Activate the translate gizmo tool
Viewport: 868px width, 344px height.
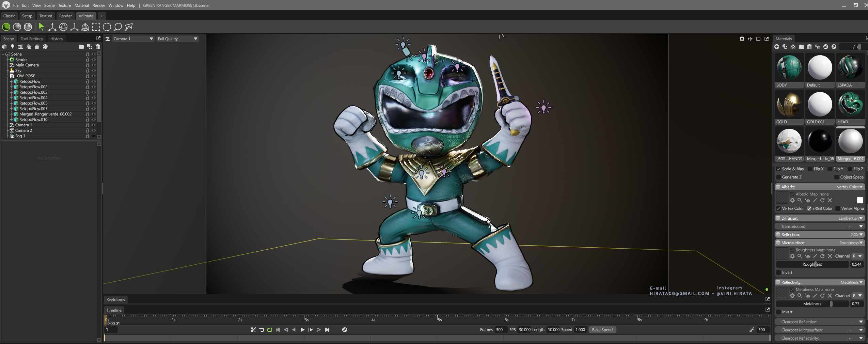(x=52, y=27)
